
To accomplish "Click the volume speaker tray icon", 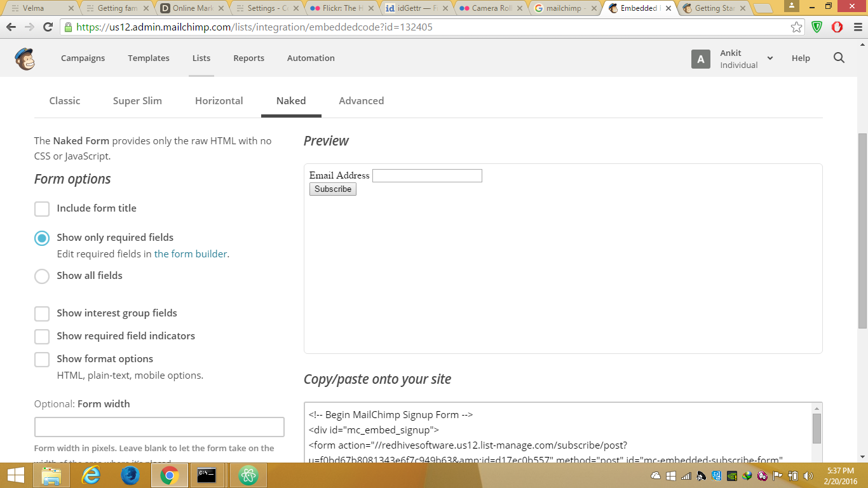I will pos(808,476).
